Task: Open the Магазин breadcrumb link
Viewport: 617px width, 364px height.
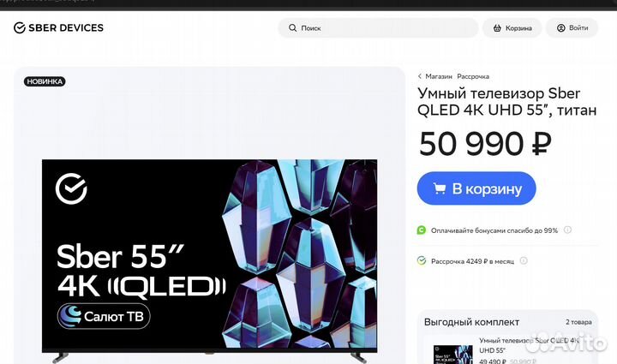Action: tap(439, 76)
